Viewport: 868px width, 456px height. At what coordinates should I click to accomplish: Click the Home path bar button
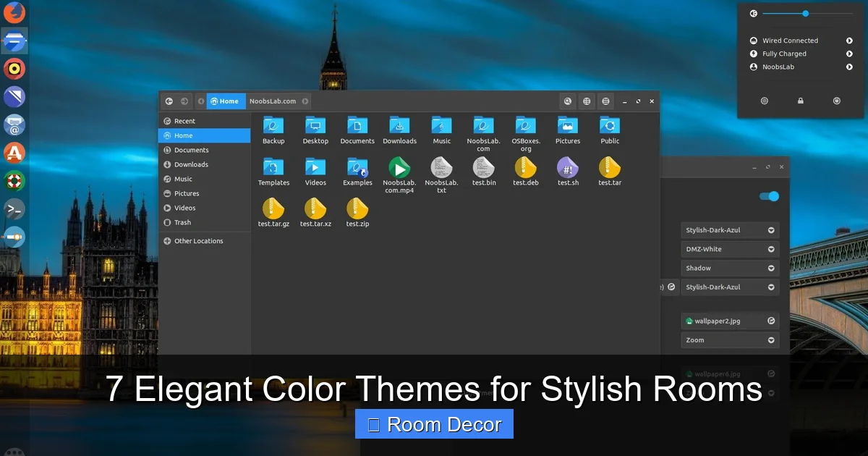point(226,101)
